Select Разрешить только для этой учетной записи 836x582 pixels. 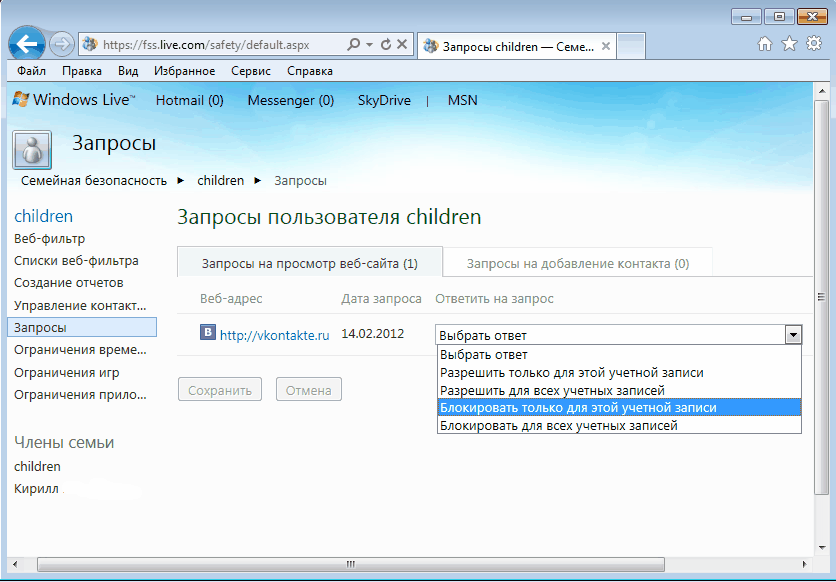(619, 373)
